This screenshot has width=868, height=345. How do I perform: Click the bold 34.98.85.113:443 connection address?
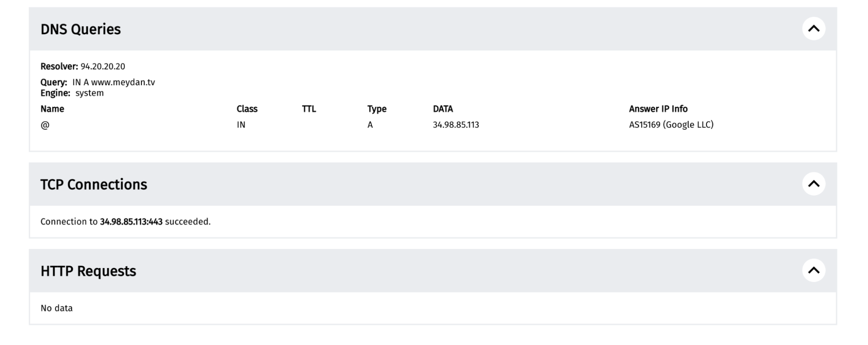(x=131, y=222)
